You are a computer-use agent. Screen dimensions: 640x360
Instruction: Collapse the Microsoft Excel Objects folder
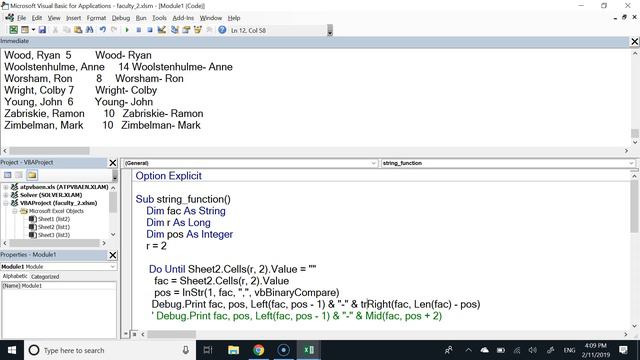click(x=14, y=211)
